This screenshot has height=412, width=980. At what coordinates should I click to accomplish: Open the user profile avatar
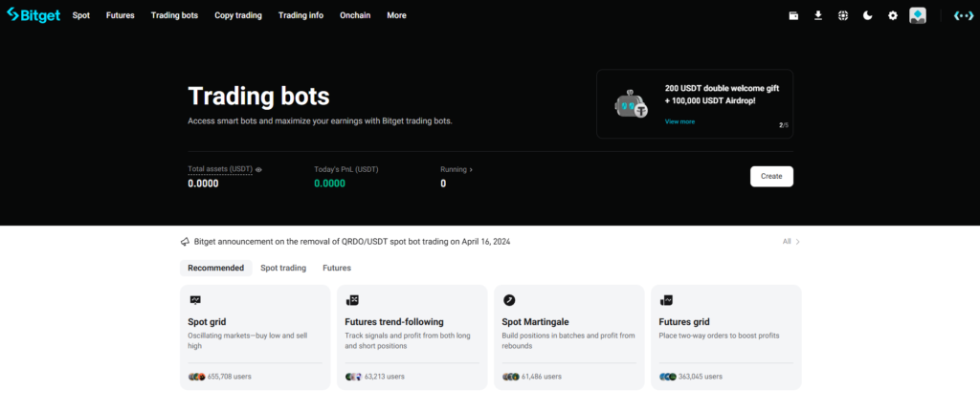(918, 15)
